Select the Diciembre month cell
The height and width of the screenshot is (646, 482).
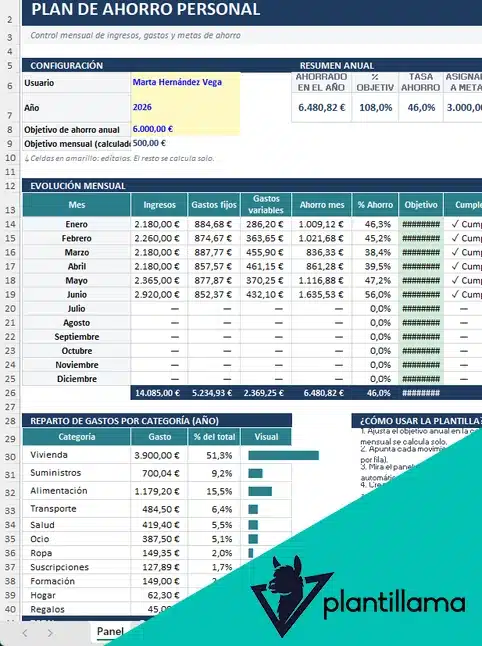click(x=77, y=379)
